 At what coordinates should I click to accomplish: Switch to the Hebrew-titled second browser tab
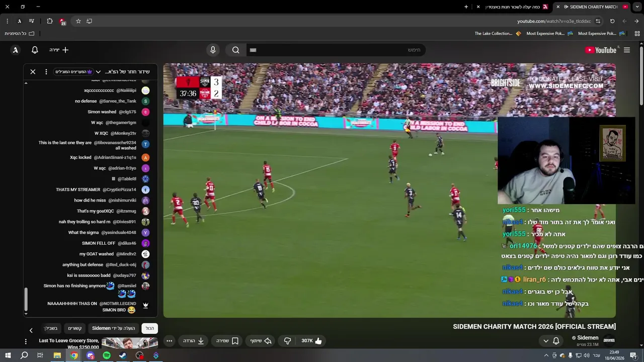point(516,7)
